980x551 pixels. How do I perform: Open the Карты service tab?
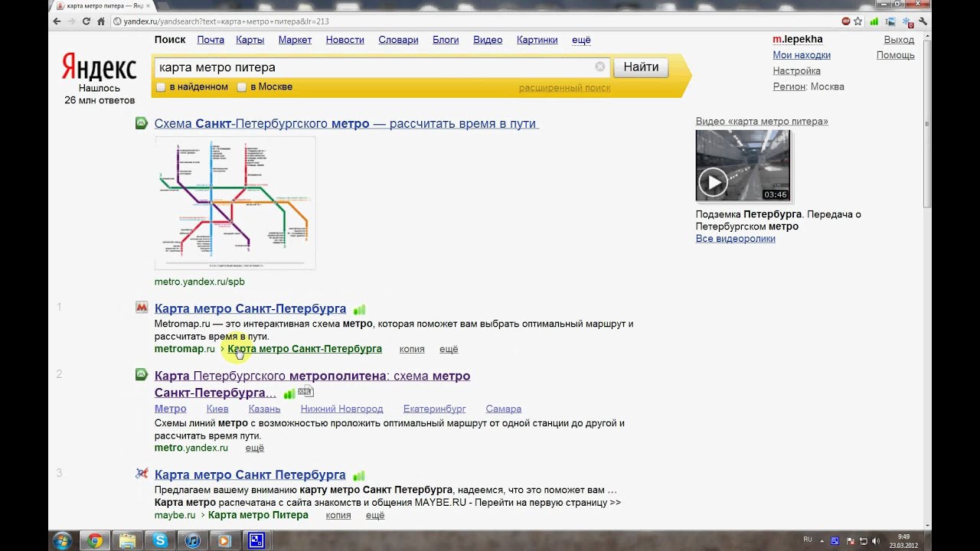250,40
